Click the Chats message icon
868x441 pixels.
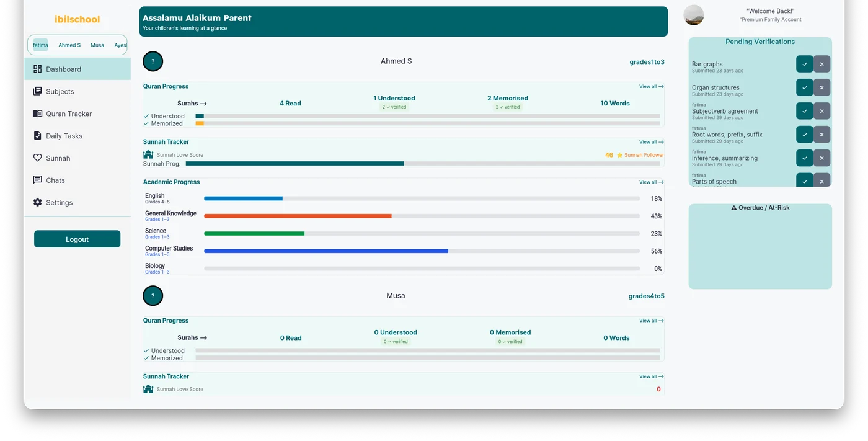click(38, 180)
